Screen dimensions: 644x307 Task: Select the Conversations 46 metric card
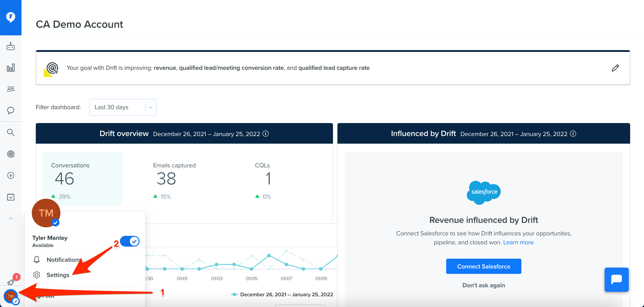pos(82,179)
